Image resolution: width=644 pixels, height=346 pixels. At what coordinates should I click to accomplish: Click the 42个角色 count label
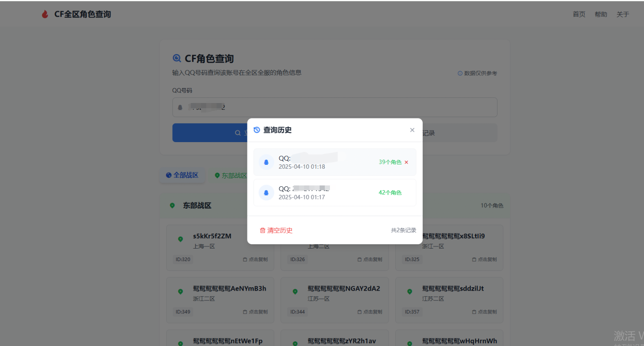point(390,193)
